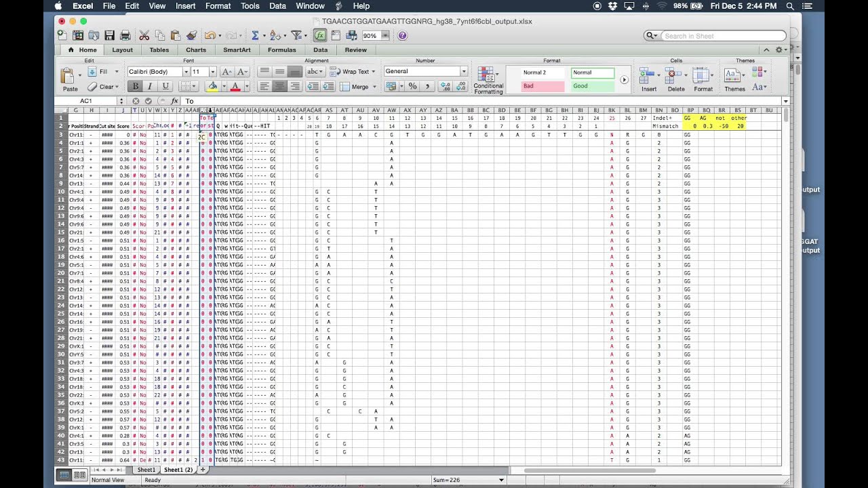Toggle the formula builder fx toolbar icon
868x488 pixels.
(319, 35)
